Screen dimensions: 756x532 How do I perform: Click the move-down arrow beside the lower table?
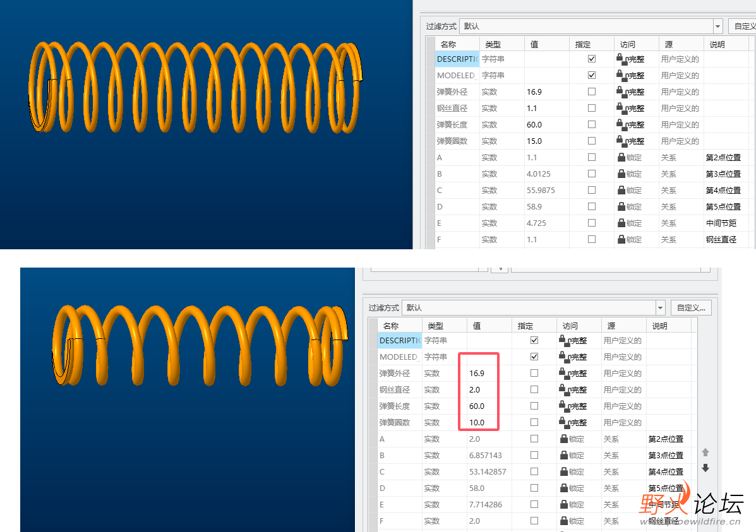(705, 468)
